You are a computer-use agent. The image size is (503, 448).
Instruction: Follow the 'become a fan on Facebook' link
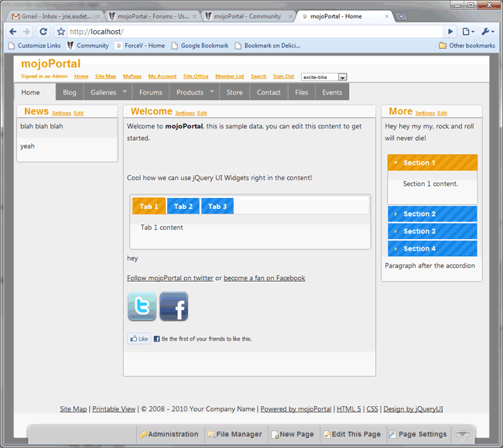264,278
